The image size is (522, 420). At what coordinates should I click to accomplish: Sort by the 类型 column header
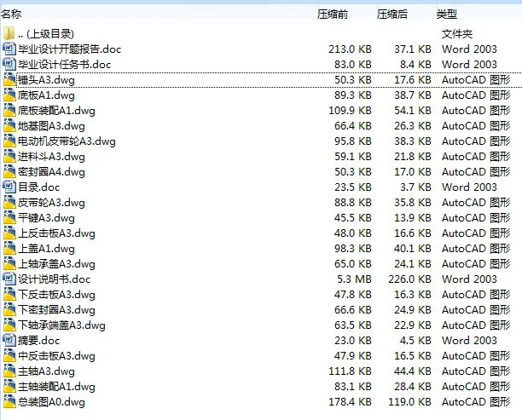447,14
